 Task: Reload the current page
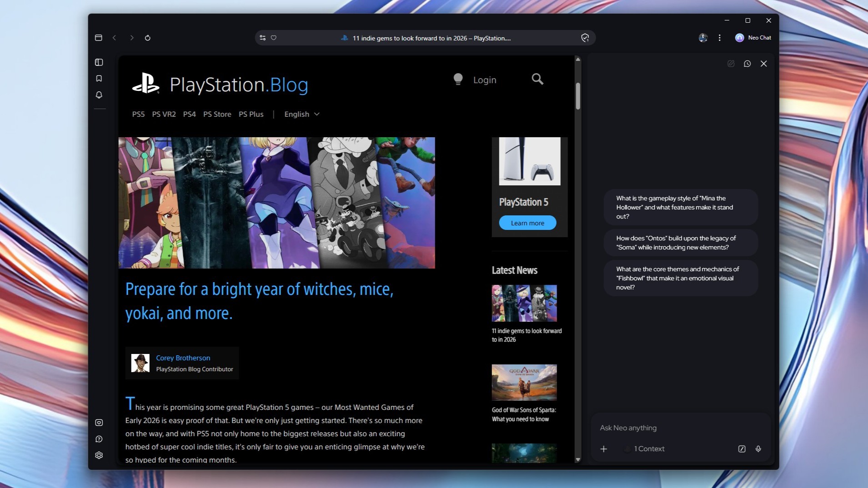(x=148, y=38)
